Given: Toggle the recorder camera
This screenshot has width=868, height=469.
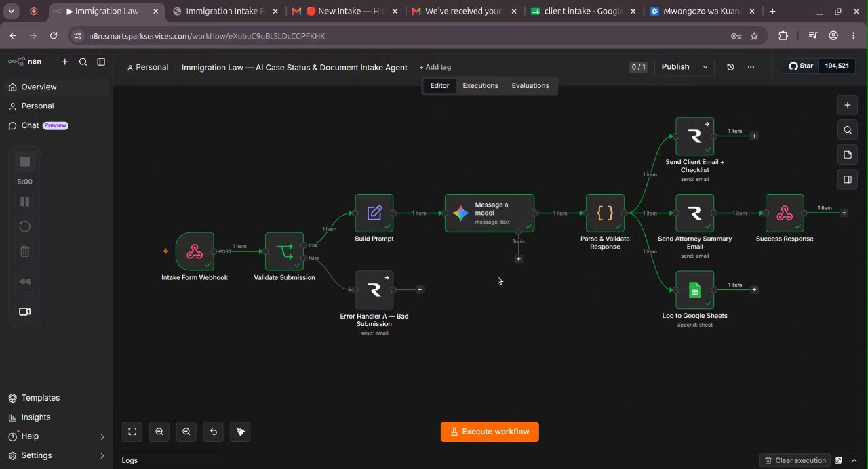Looking at the screenshot, I should [24, 312].
